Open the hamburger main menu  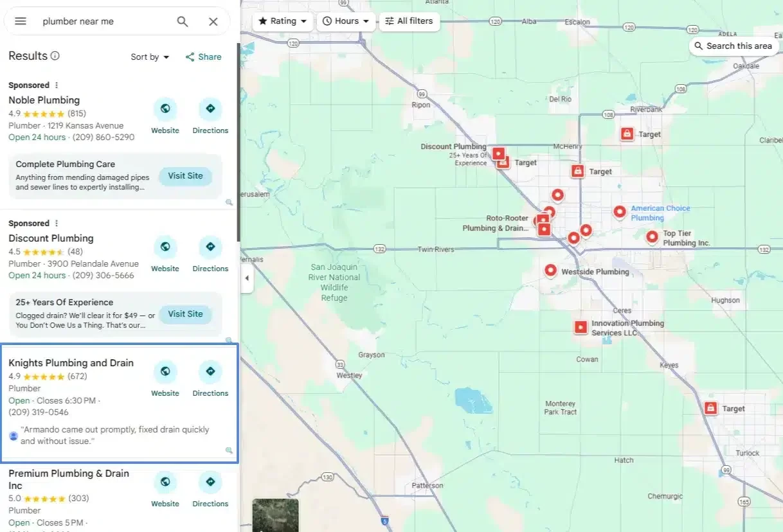click(21, 21)
